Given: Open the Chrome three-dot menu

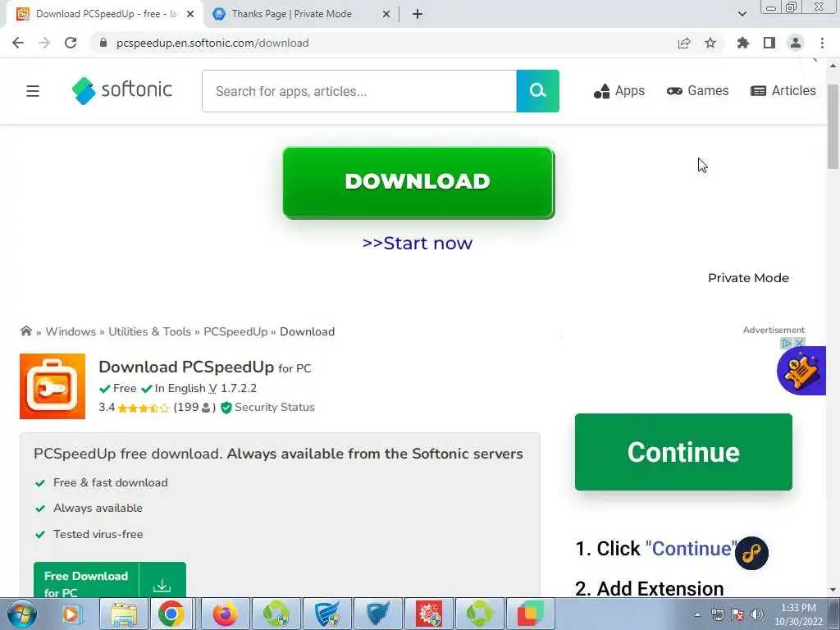Looking at the screenshot, I should [x=822, y=43].
